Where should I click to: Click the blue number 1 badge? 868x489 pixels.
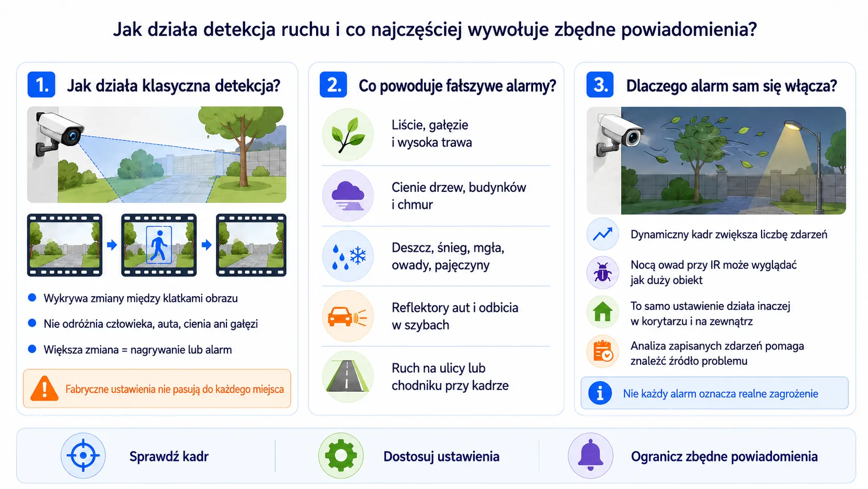pos(41,85)
